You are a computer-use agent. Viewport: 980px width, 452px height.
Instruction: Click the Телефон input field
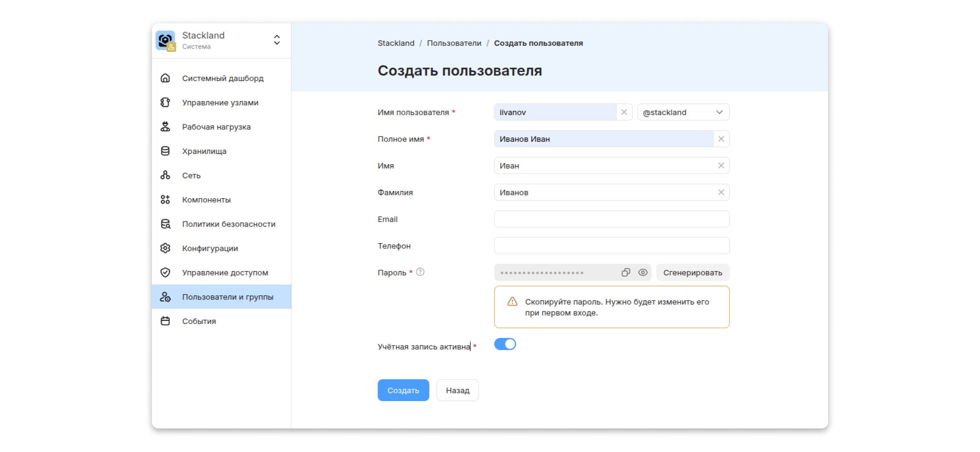click(612, 245)
